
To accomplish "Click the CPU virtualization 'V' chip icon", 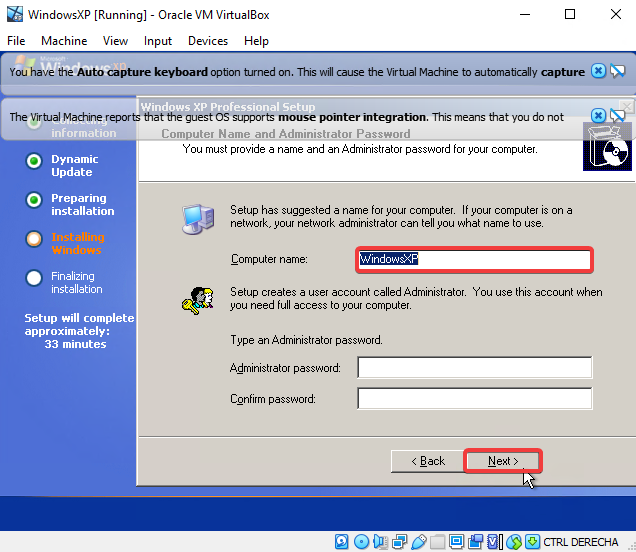I will click(x=494, y=541).
